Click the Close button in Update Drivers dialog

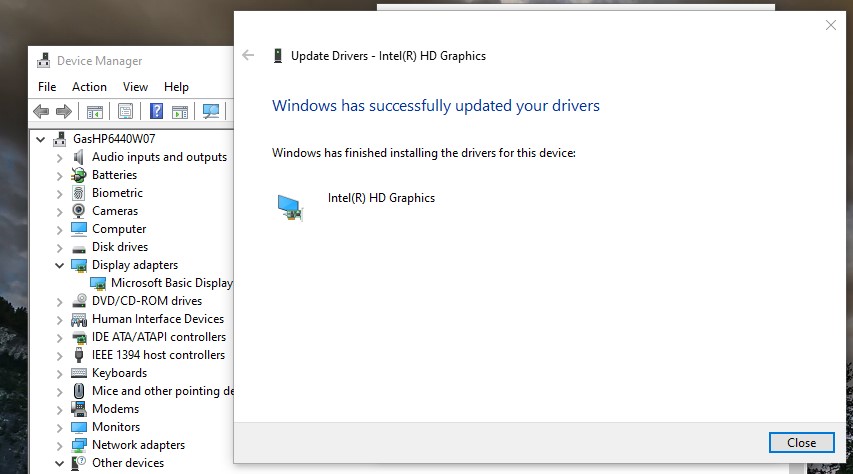pos(801,442)
